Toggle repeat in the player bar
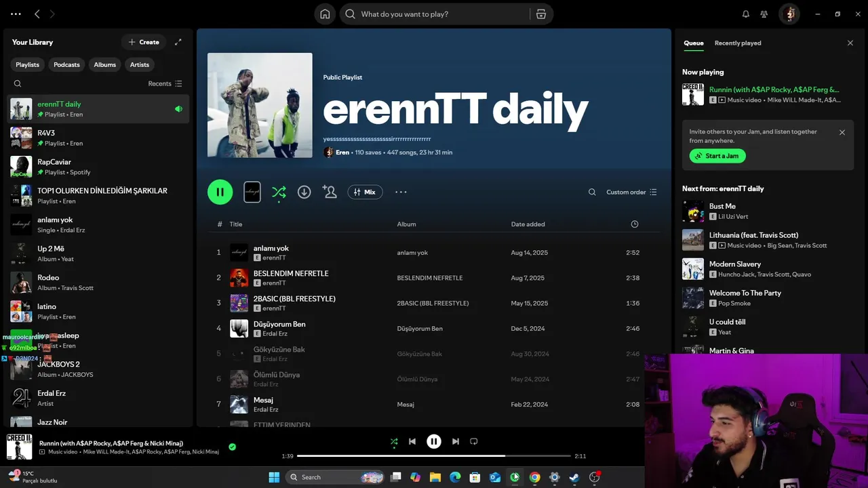This screenshot has width=868, height=488. pyautogui.click(x=474, y=441)
